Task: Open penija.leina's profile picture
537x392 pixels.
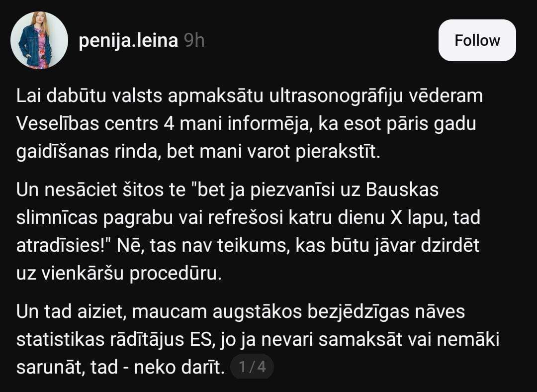Action: (39, 40)
